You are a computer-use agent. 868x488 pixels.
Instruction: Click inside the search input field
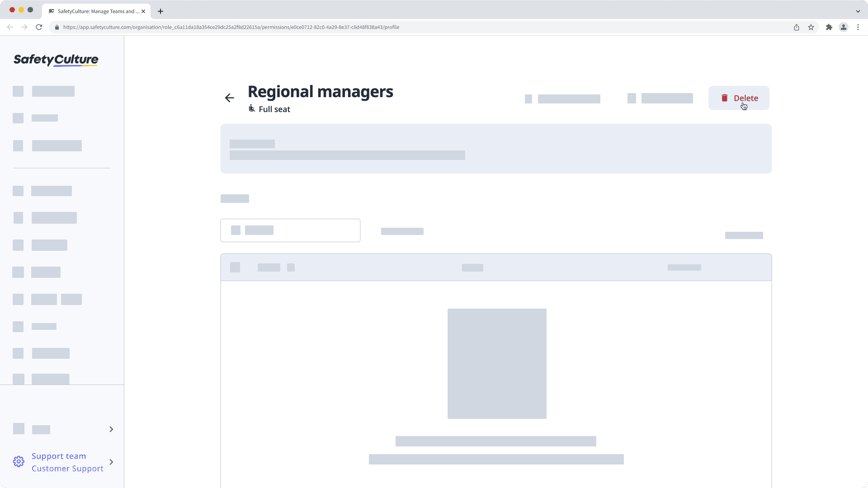pyautogui.click(x=290, y=230)
